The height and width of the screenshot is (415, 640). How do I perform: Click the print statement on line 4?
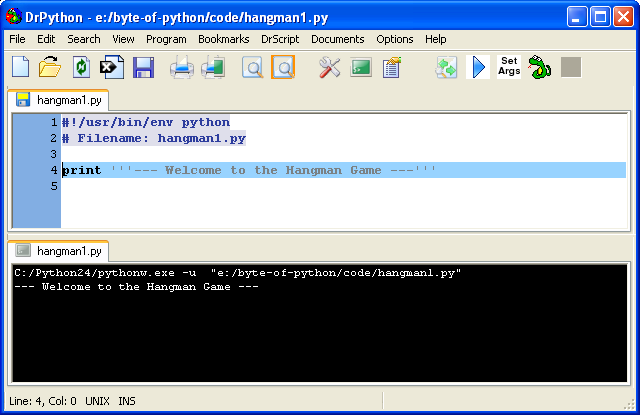click(x=249, y=170)
